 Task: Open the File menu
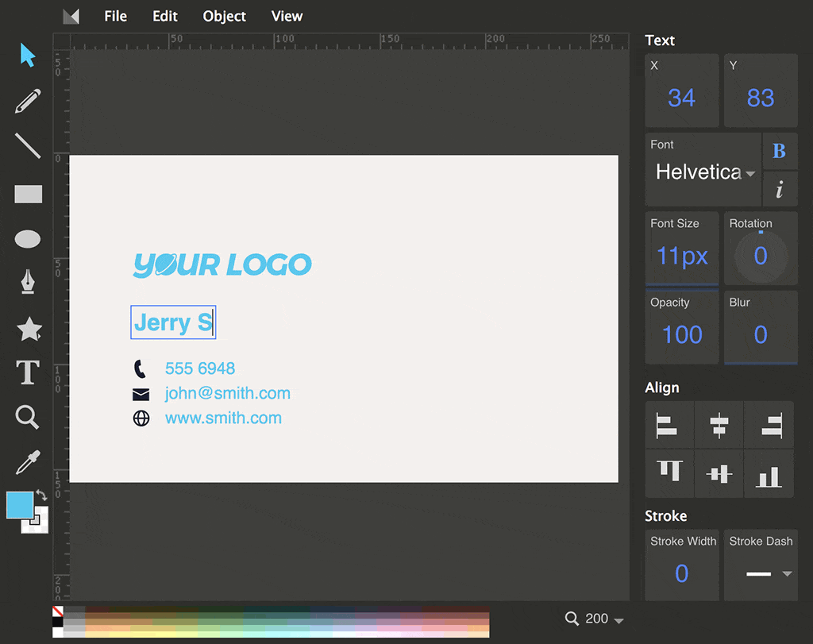[115, 16]
